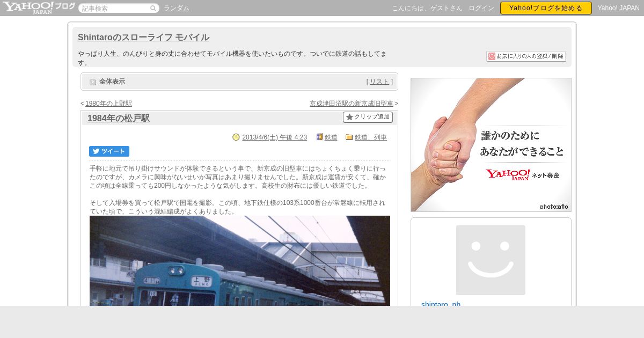Open post title 1984年の松戸駅
644x338 pixels.
[119, 119]
